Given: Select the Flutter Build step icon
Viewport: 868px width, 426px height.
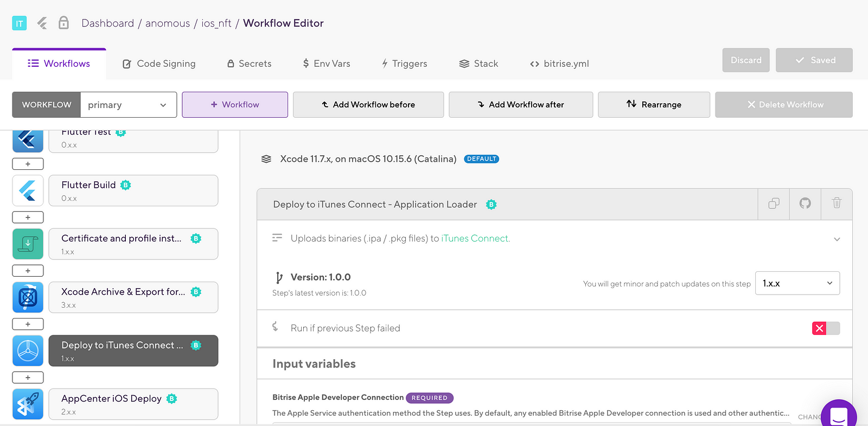Looking at the screenshot, I should click(x=28, y=190).
